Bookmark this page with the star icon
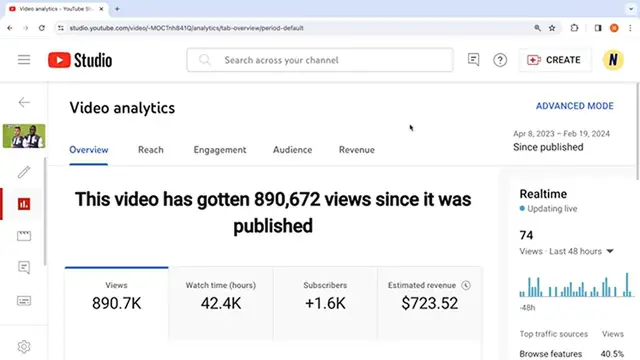 tap(552, 28)
